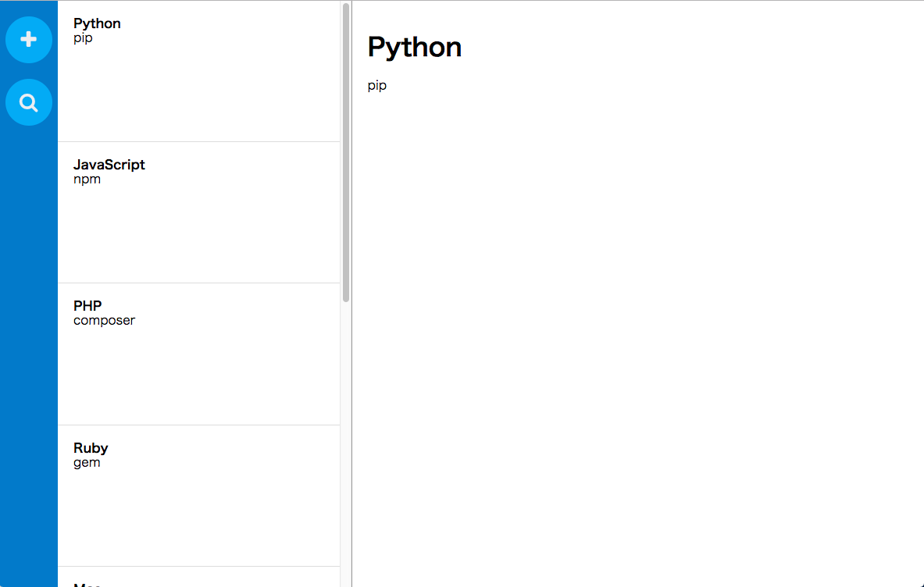Click the note list scrollbar thumb
This screenshot has height=587, width=924.
pos(346,152)
